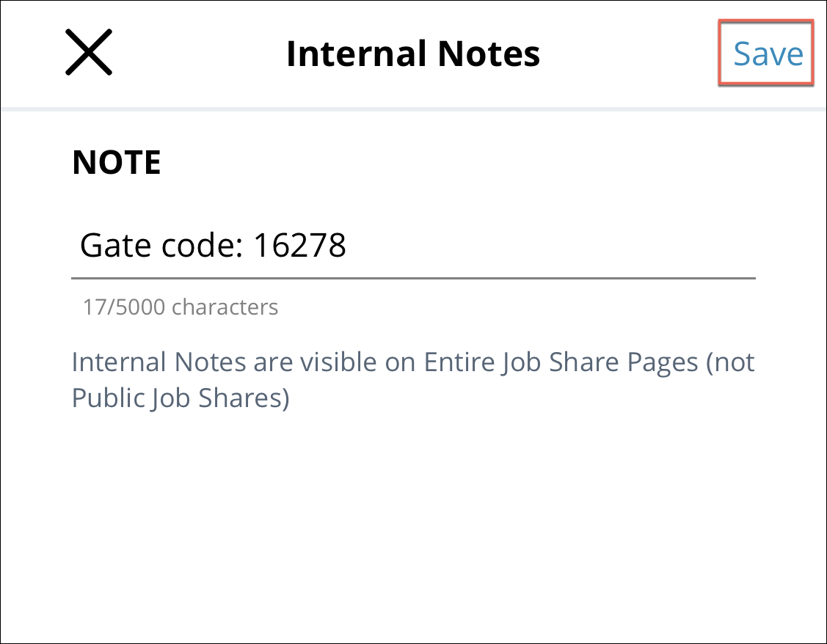Click the "Internal Notes" header title
Viewport: 827px width, 644px height.
tap(412, 54)
